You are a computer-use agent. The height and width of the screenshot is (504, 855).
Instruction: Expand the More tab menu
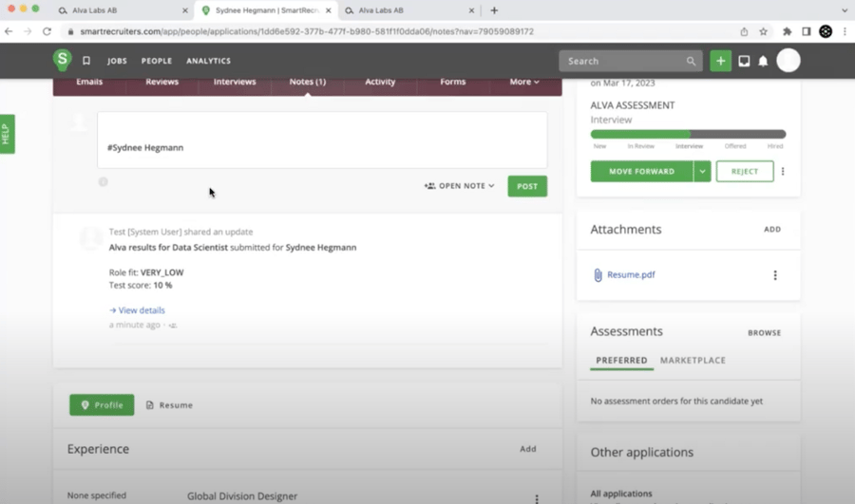(524, 82)
